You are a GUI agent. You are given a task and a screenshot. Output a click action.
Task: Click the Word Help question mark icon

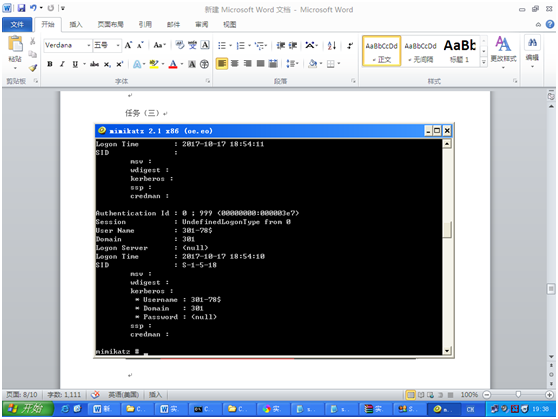[550, 24]
